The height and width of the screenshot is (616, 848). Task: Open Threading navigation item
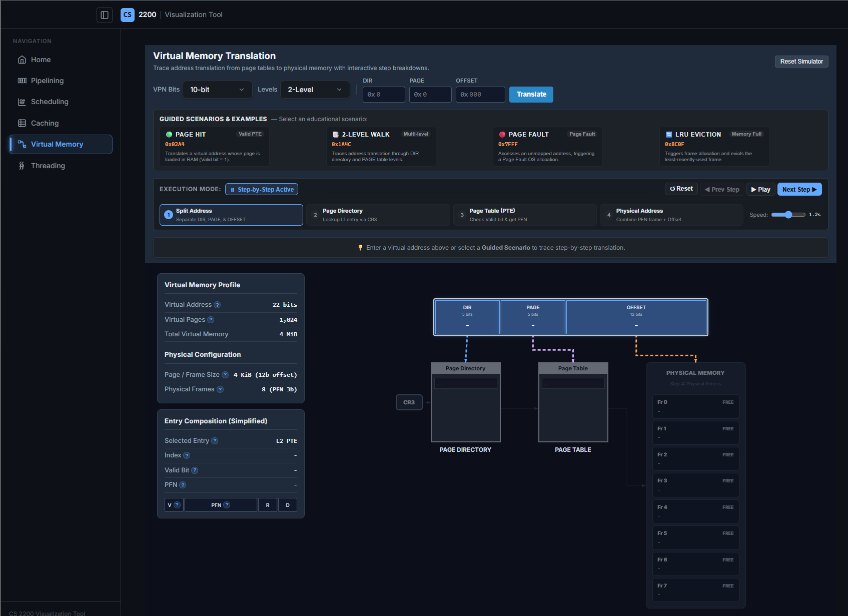click(61, 166)
